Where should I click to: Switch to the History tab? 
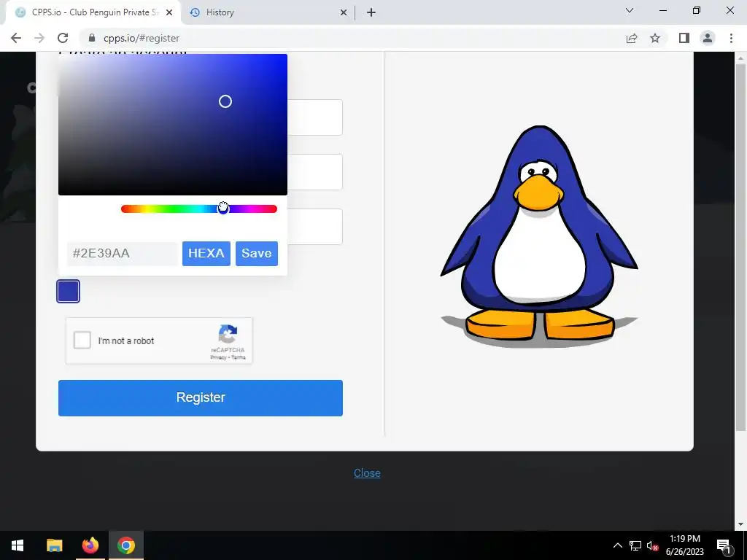click(x=268, y=12)
